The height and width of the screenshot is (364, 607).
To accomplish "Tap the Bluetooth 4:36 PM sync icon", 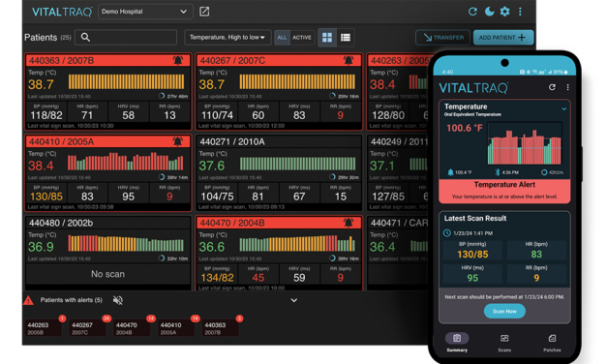I will coord(498,172).
